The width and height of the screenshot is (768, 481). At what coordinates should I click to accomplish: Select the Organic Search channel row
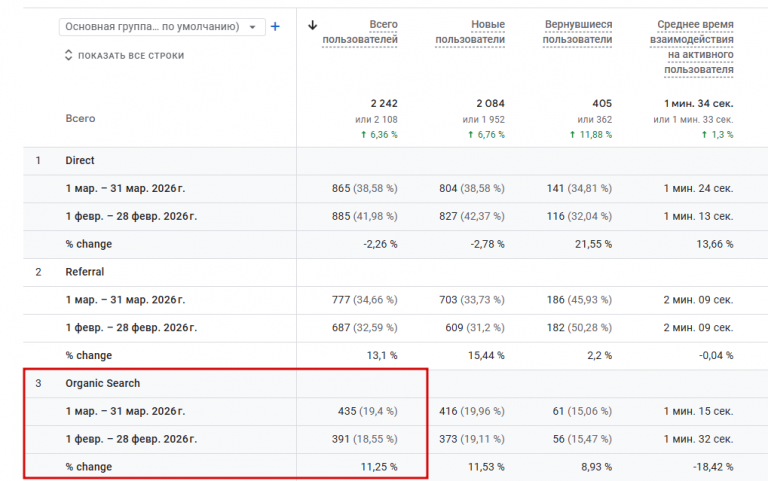point(100,383)
